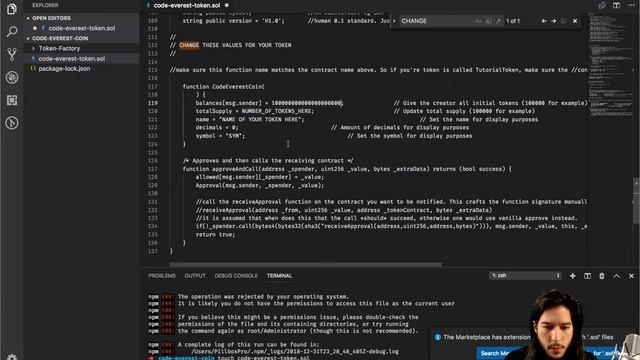Viewport: 640px width, 360px height.
Task: Click the '1 of 1' match count
Action: (513, 21)
